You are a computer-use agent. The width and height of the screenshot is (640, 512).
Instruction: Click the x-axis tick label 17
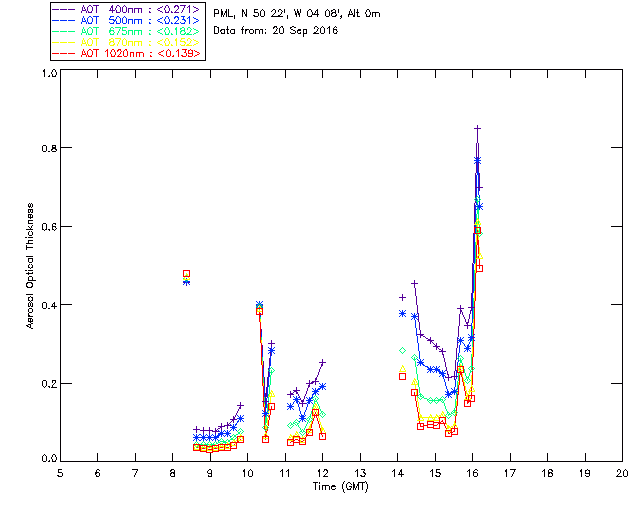pyautogui.click(x=510, y=473)
